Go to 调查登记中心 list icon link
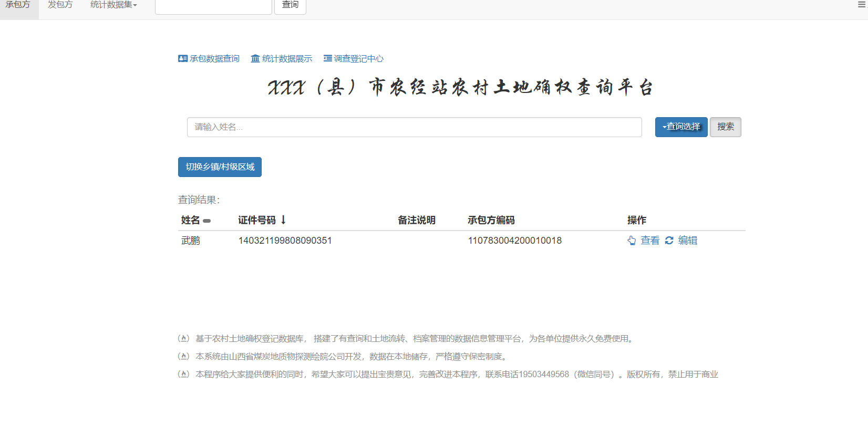868x426 pixels. coord(328,59)
